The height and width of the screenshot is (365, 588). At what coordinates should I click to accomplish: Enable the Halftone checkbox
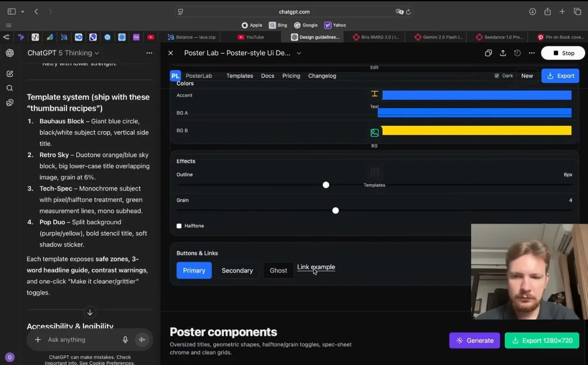(179, 226)
